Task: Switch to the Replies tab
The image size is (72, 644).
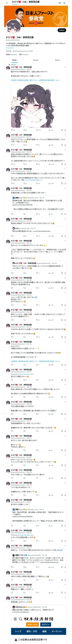Action: tap(36, 60)
